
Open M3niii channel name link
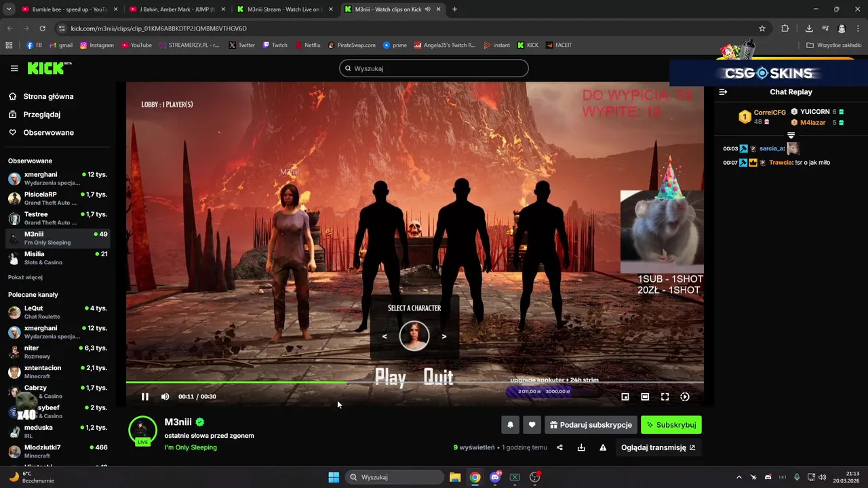(178, 422)
